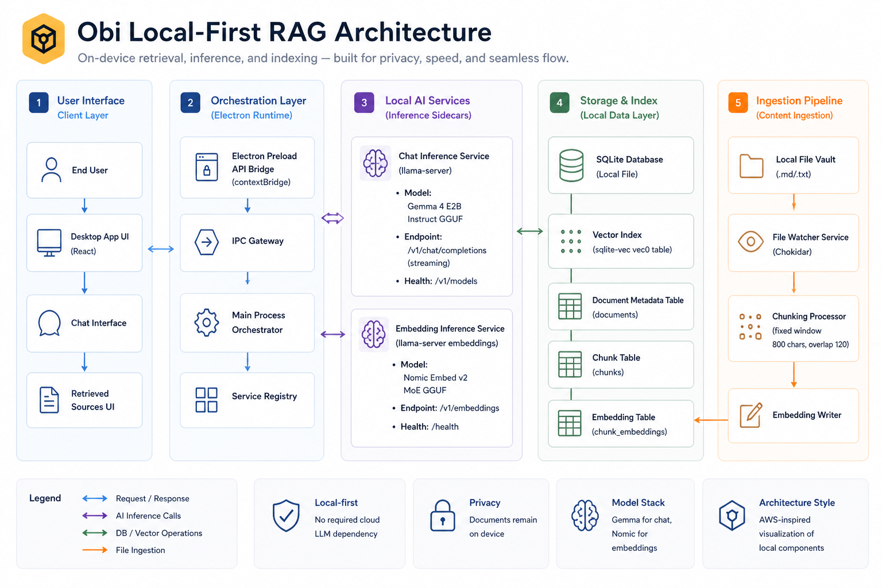Click the "(Local Data Layer)" subtitle text
882x588 pixels.
click(620, 115)
